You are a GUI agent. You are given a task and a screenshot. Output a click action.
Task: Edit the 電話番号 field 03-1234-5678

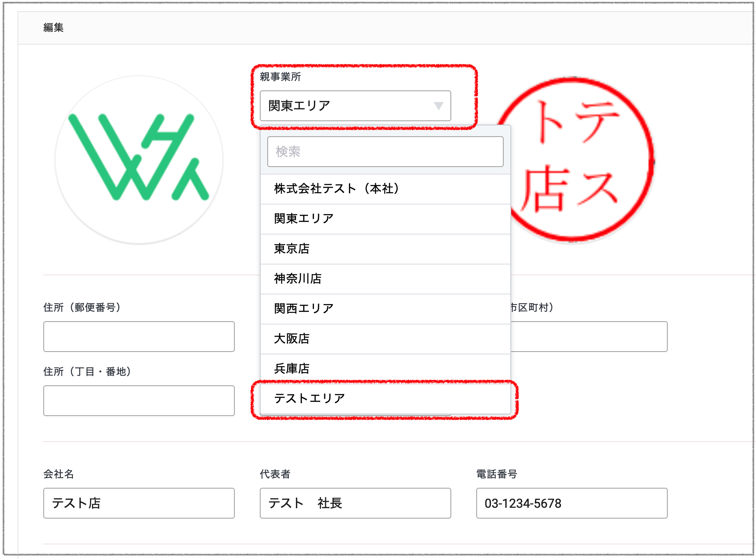pyautogui.click(x=572, y=503)
